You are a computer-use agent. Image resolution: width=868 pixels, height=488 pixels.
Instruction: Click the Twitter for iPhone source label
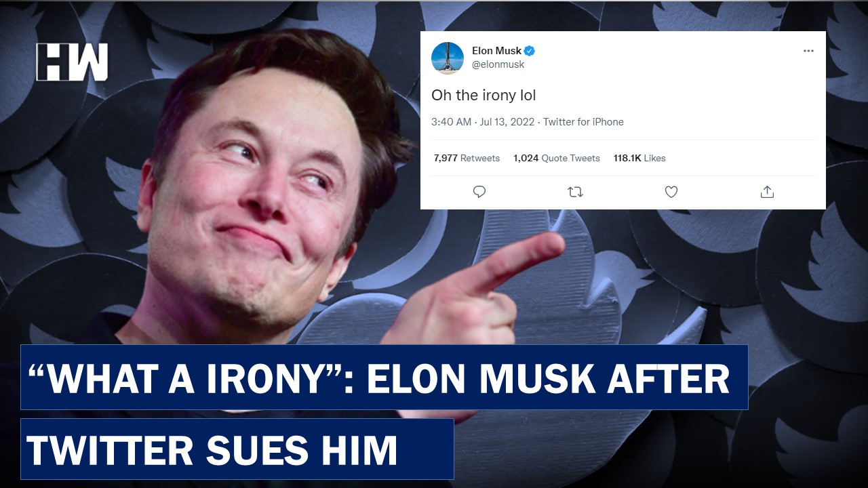point(583,122)
